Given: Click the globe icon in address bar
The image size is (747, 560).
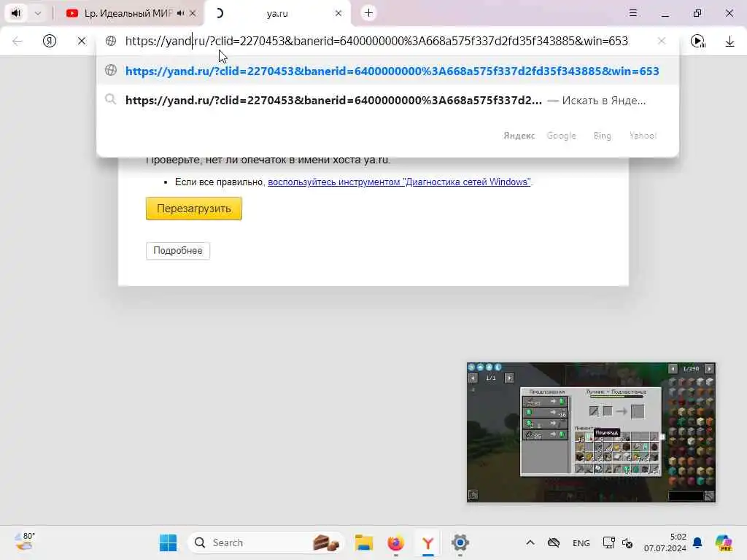Looking at the screenshot, I should click(x=111, y=41).
